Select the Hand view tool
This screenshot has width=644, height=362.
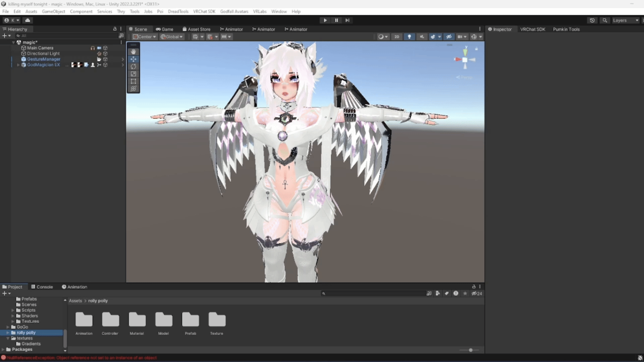133,52
